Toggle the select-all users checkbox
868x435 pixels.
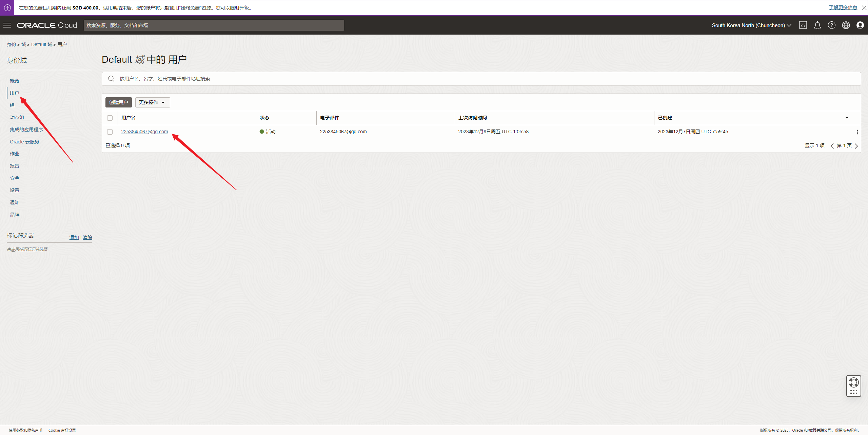(x=110, y=118)
